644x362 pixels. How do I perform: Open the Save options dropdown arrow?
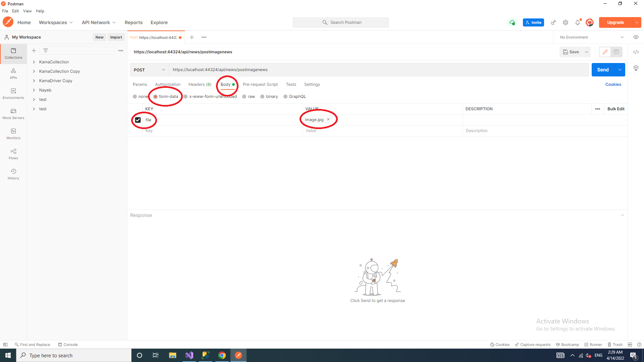(587, 52)
